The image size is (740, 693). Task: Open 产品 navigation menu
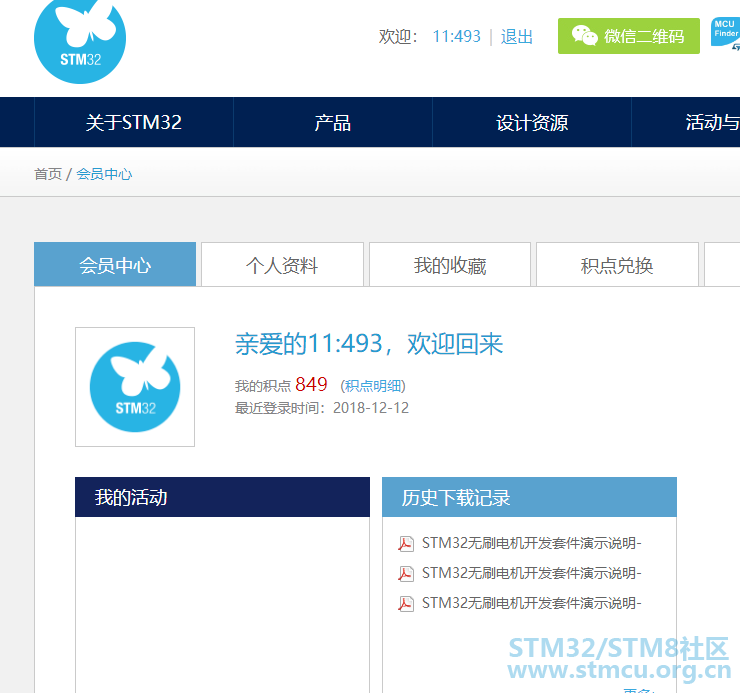click(x=333, y=122)
